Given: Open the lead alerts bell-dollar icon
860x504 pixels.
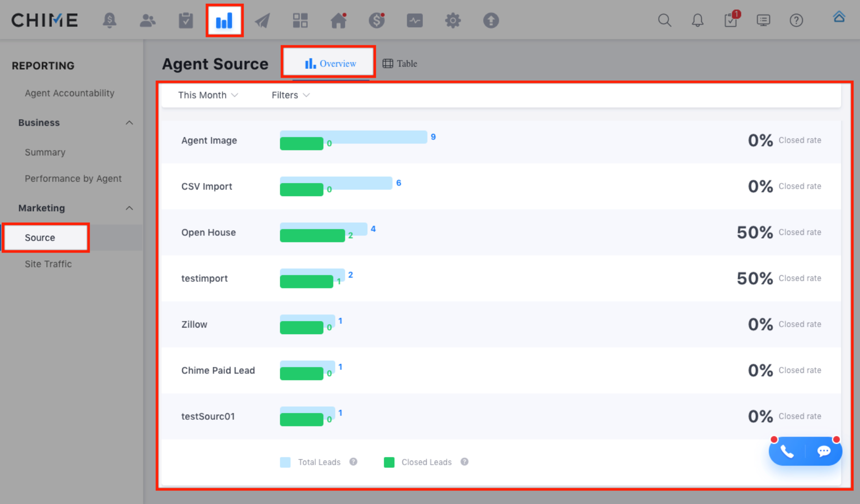Looking at the screenshot, I should pos(110,20).
